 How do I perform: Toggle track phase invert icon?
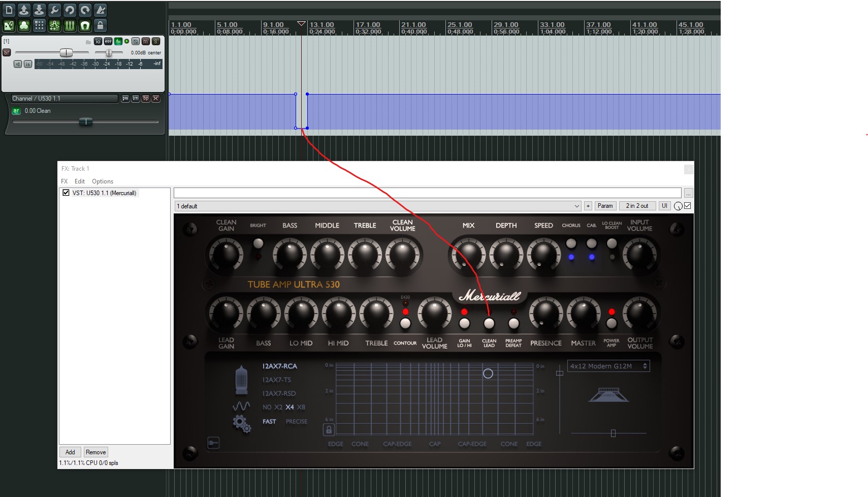tap(136, 41)
